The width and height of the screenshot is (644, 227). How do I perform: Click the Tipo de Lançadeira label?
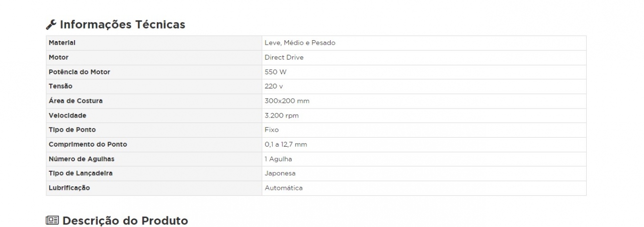tap(80, 173)
